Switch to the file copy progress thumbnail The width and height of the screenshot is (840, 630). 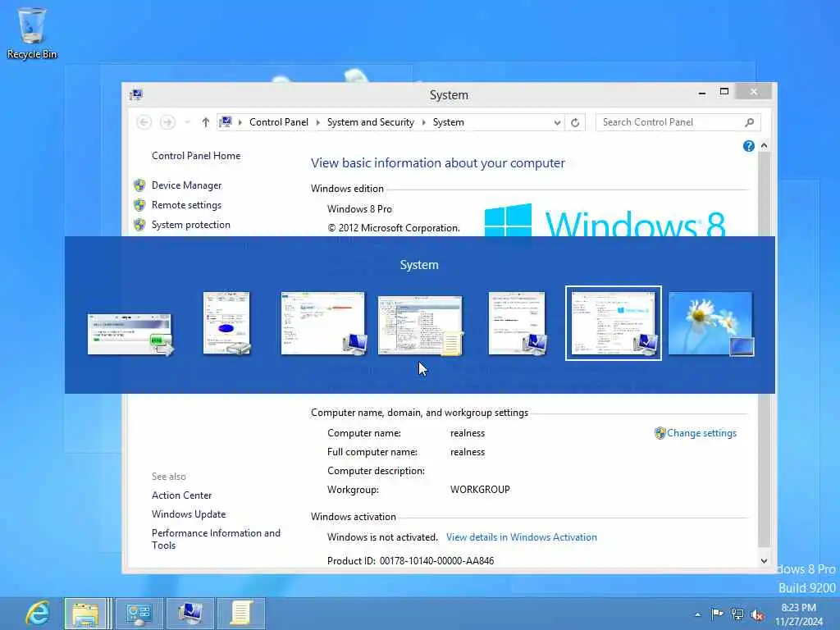[x=130, y=335]
